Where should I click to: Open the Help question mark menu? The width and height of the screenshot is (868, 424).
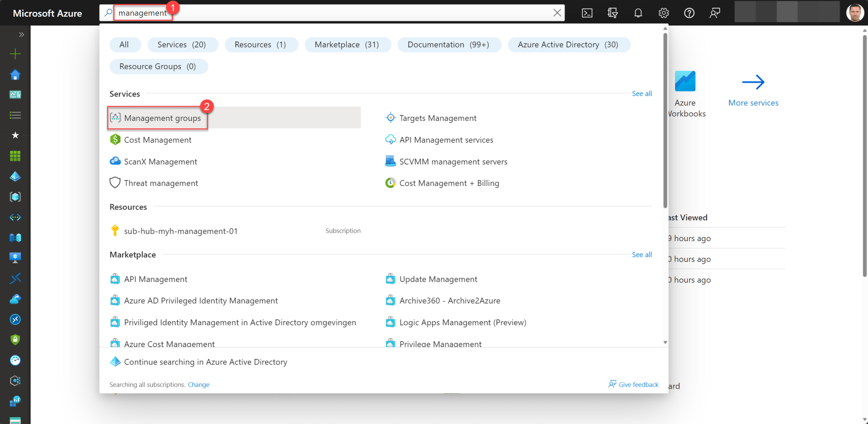point(689,13)
